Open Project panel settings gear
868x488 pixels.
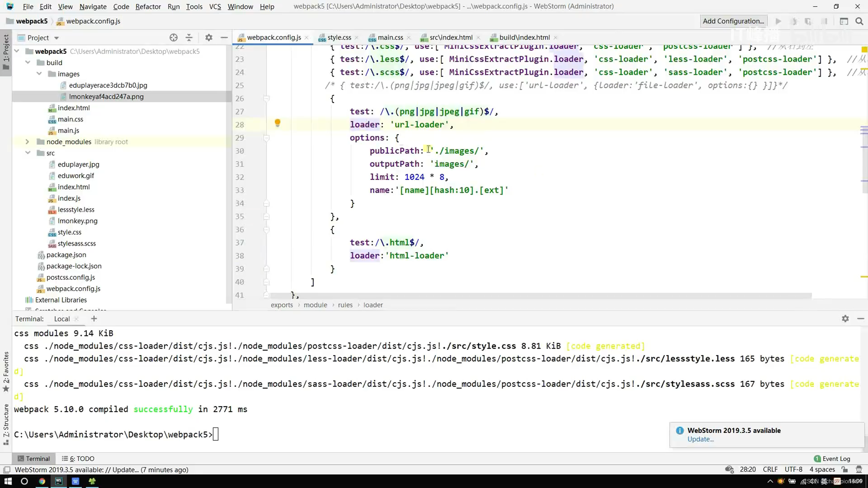click(x=209, y=38)
